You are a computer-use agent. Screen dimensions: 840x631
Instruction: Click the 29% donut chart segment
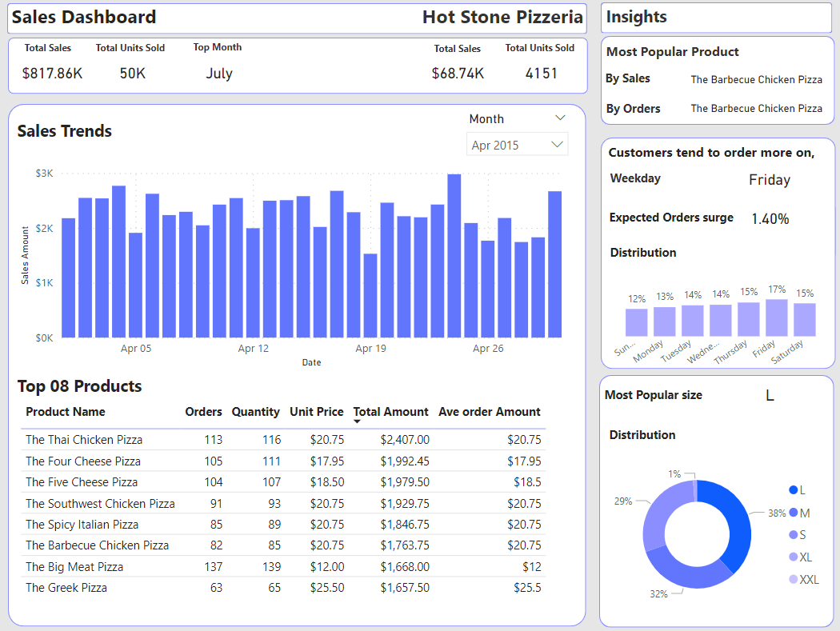pyautogui.click(x=661, y=514)
